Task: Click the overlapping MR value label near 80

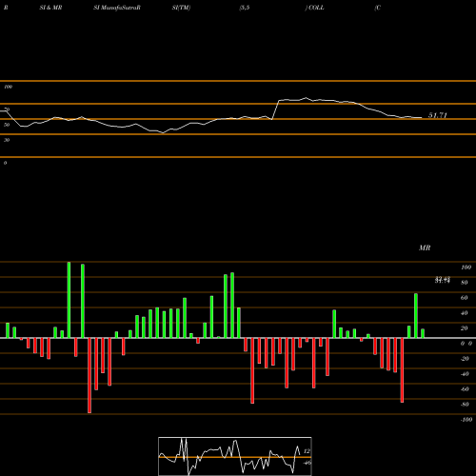Action: [x=443, y=280]
